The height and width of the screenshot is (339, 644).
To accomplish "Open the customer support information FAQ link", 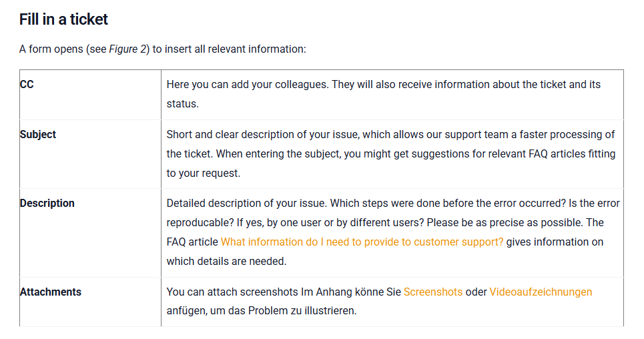I will point(362,242).
